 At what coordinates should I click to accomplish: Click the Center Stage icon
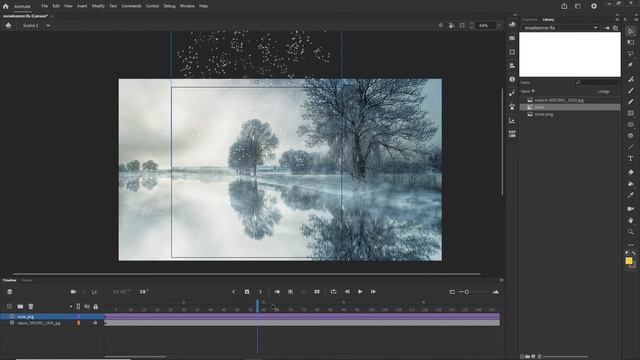click(440, 25)
